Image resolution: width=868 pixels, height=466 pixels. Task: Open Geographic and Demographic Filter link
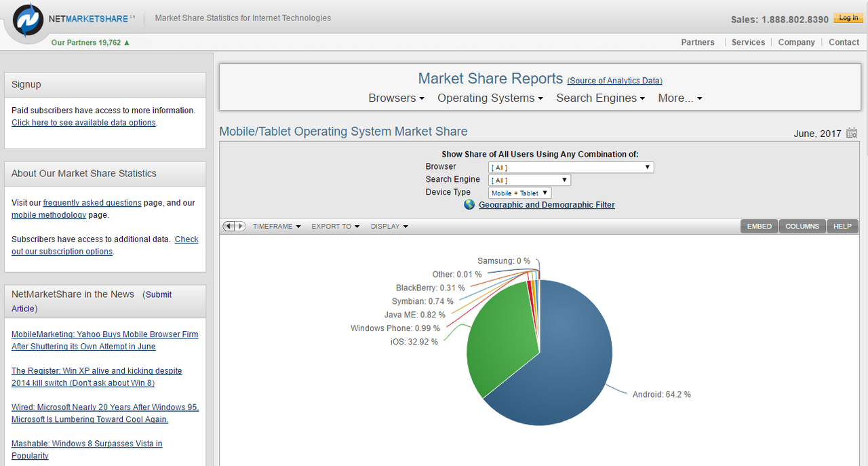tap(547, 205)
